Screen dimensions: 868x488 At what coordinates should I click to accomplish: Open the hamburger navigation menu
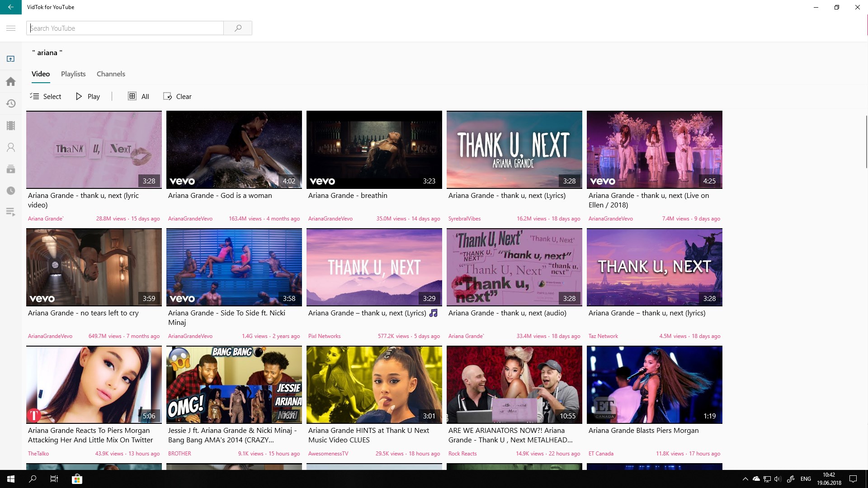coord(11,28)
